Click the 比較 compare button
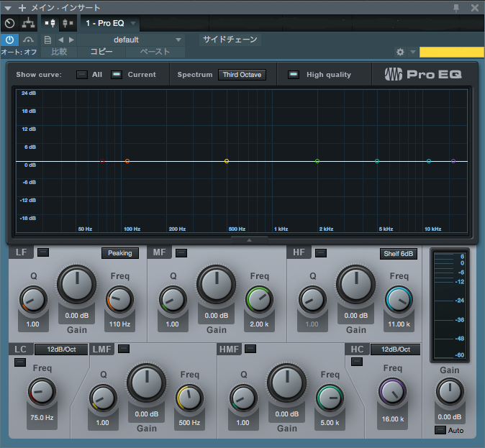This screenshot has height=448, width=485. 59,52
